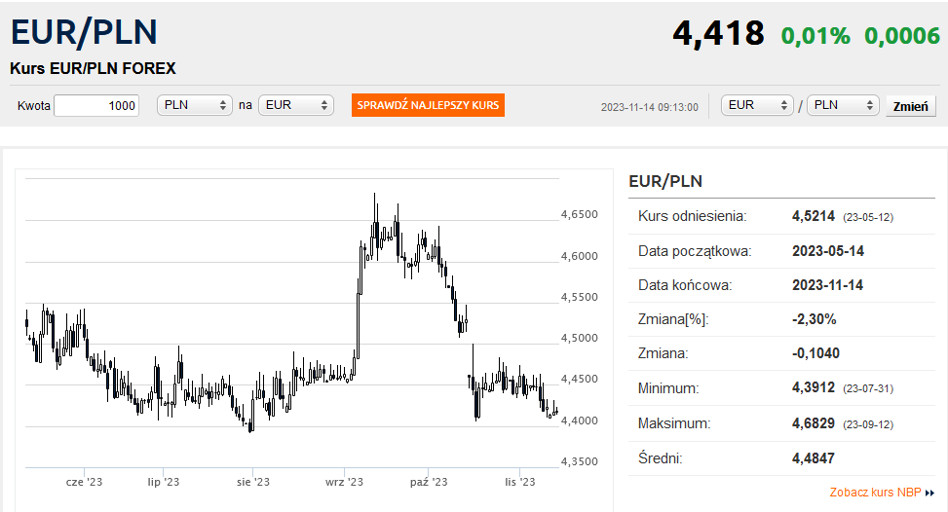Click the lip '23 label on the time axis
948x512 pixels.
(x=163, y=482)
